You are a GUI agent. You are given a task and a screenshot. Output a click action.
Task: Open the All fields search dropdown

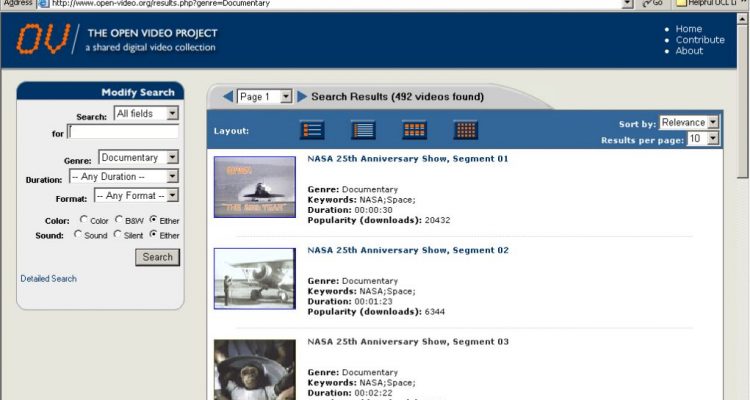pos(146,113)
